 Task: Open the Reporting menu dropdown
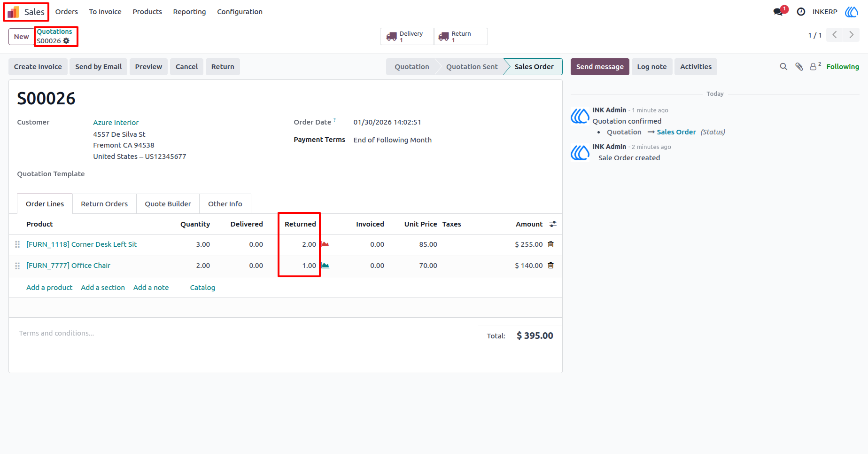(189, 12)
